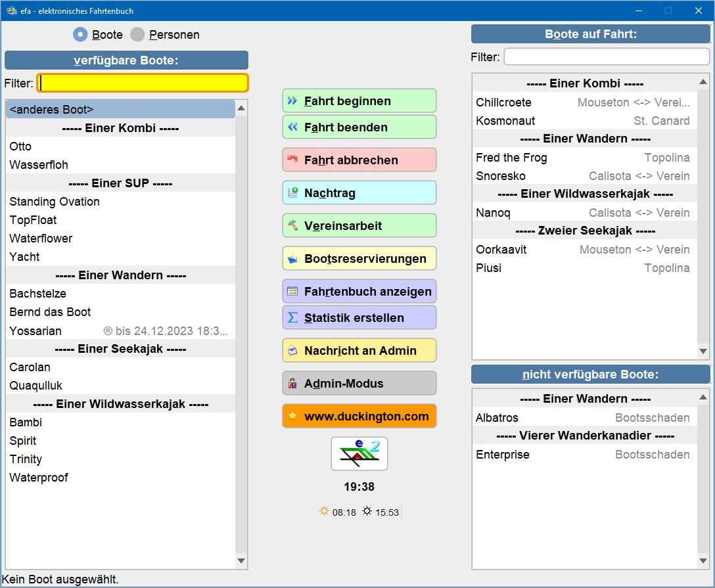Open Bootsreservierungen
Screen dimensions: 715x588
(359, 259)
